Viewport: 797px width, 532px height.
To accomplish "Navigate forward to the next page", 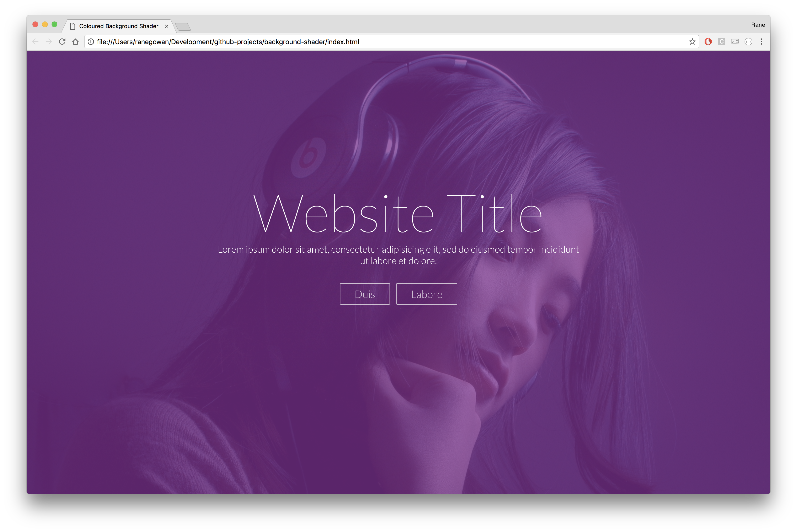I will click(x=49, y=42).
